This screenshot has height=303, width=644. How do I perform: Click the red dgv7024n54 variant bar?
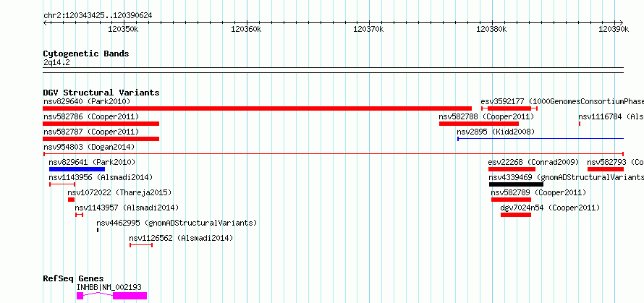[x=516, y=215]
